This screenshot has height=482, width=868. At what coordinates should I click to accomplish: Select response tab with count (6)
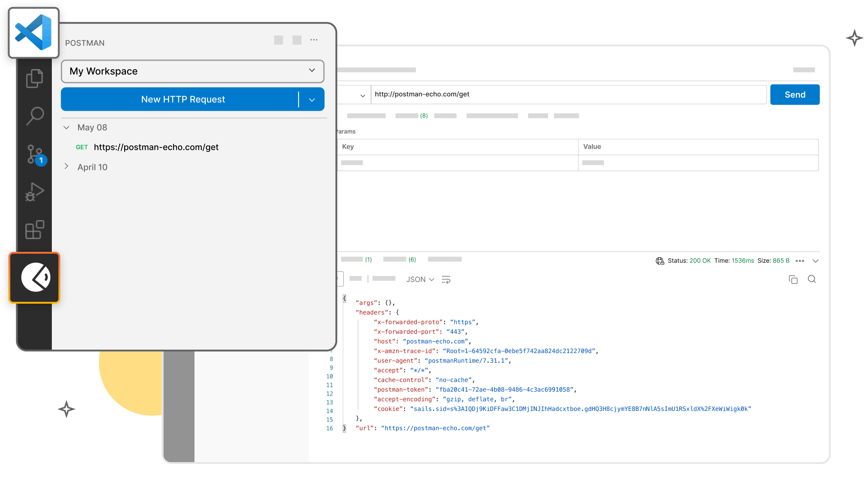(x=399, y=259)
